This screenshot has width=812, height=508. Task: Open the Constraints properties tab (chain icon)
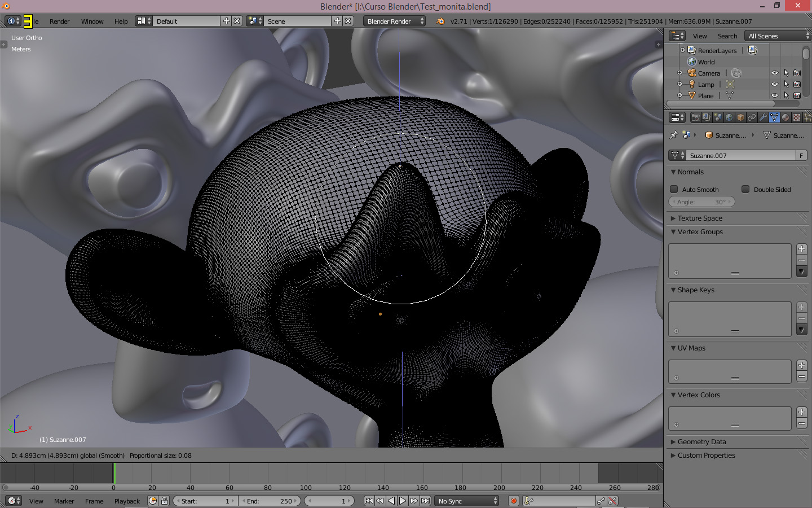(752, 117)
